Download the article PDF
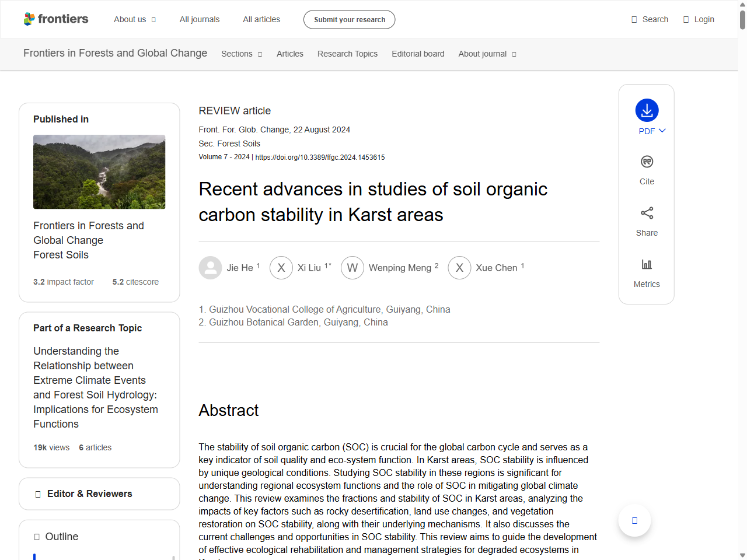This screenshot has height=560, width=747. pos(646,110)
